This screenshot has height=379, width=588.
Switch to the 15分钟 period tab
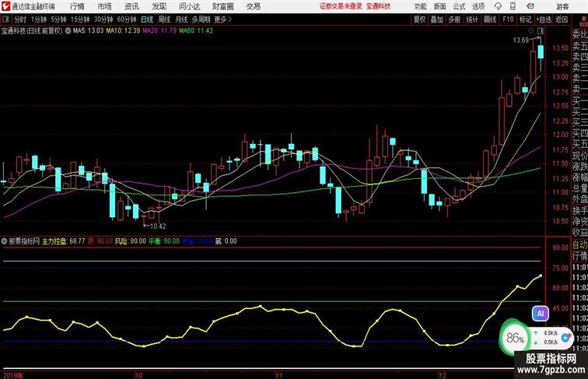(x=80, y=19)
